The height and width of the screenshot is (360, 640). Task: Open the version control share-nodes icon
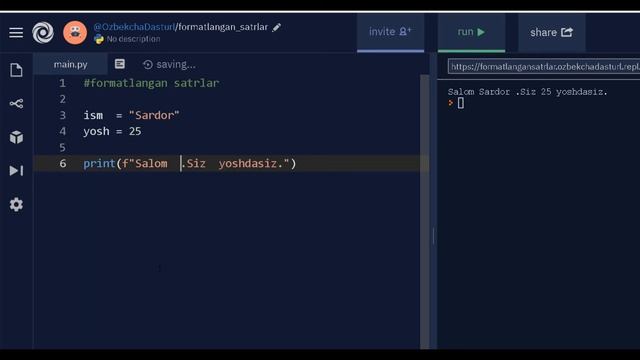pyautogui.click(x=16, y=104)
